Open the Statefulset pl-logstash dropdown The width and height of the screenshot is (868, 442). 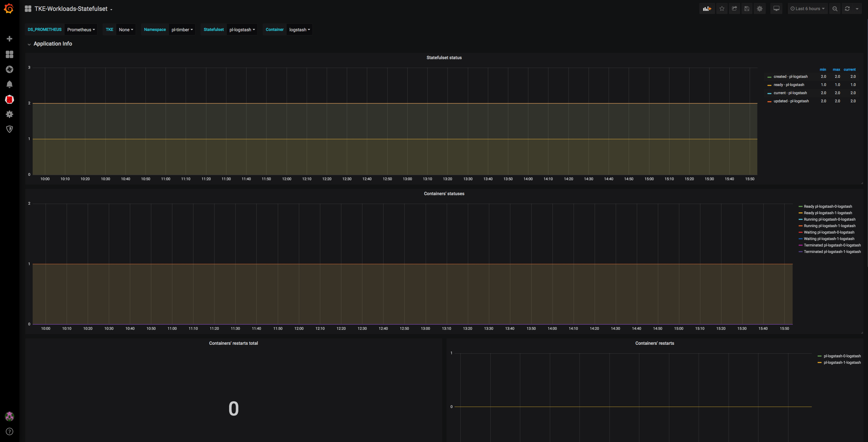pyautogui.click(x=242, y=30)
